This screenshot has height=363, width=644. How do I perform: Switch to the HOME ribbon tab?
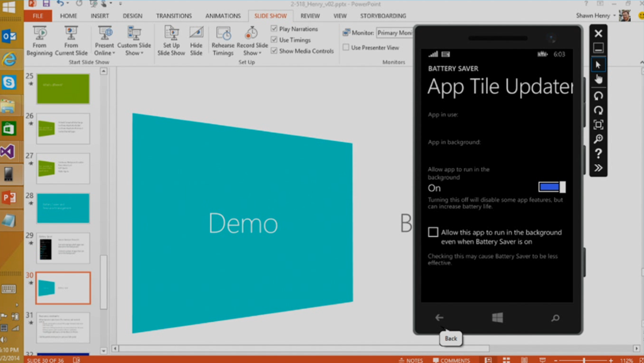click(x=69, y=16)
